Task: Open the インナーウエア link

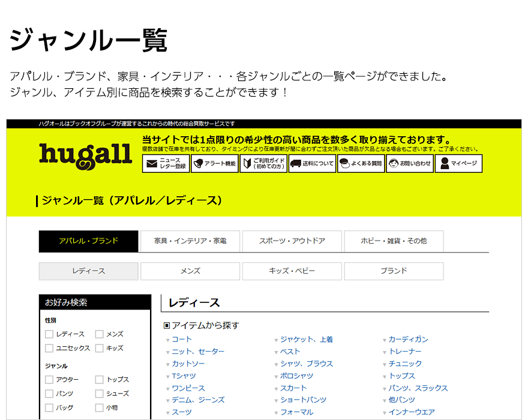Action: [x=412, y=412]
